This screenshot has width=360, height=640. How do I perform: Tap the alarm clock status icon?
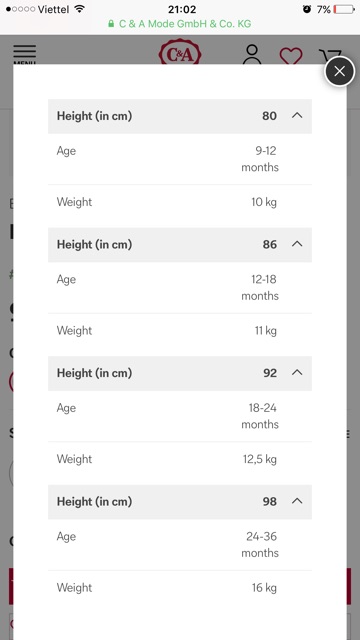(307, 9)
